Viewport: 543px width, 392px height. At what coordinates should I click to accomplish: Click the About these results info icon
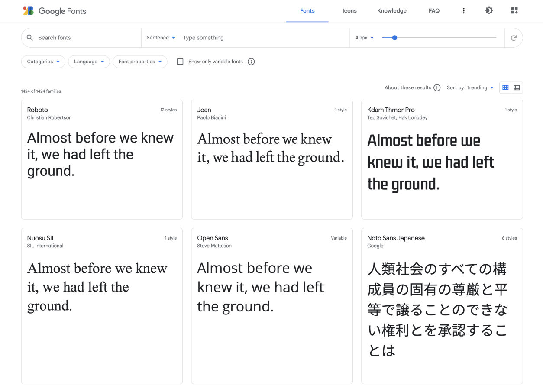437,87
